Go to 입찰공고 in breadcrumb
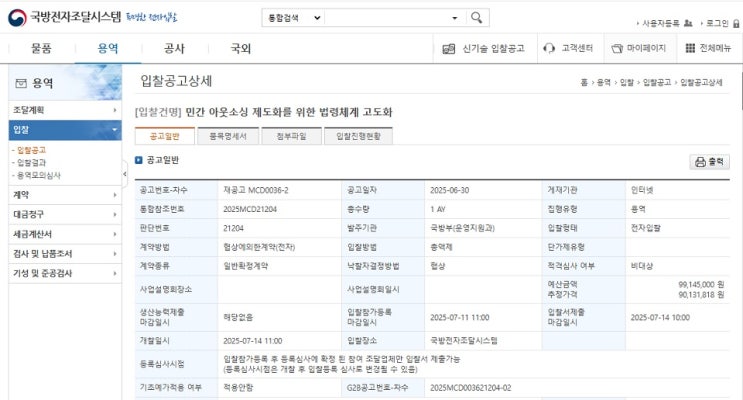Screen dimensions: 743x400 pos(657,82)
